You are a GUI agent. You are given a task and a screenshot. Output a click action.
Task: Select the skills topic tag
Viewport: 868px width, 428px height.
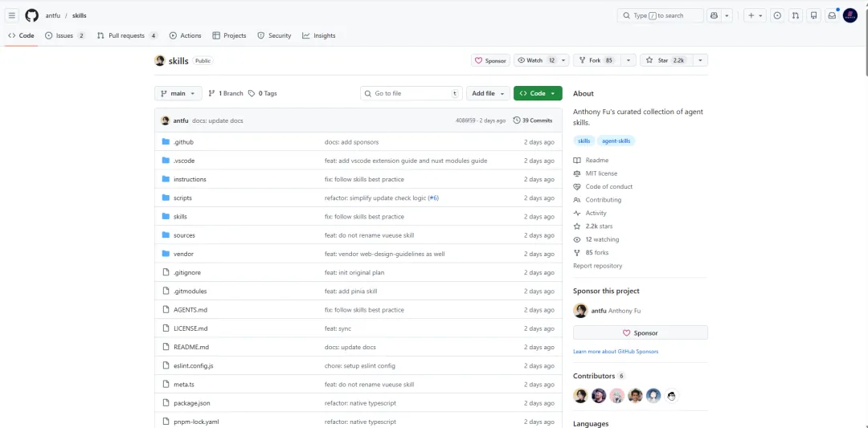(x=583, y=141)
